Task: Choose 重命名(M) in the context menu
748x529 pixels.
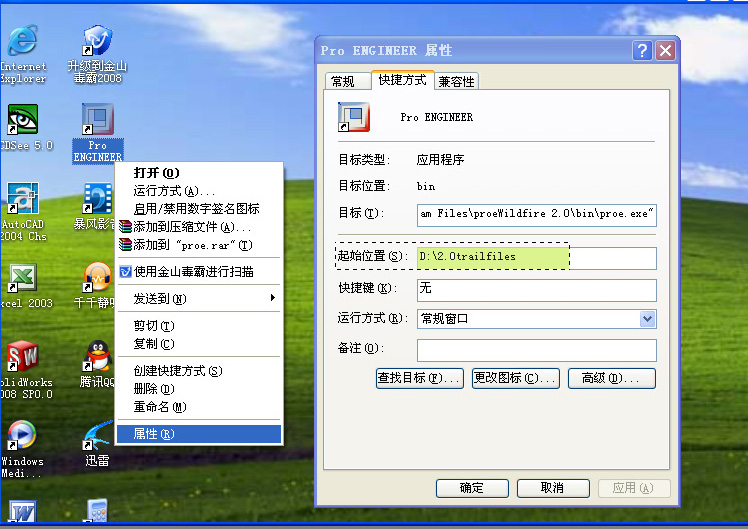Action: point(199,407)
